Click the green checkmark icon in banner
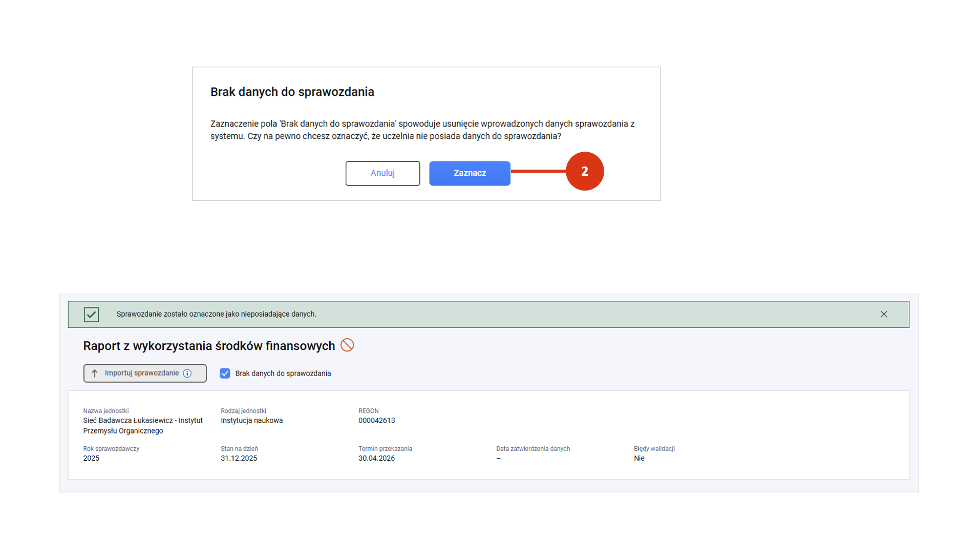Image resolution: width=980 pixels, height=537 pixels. click(91, 314)
